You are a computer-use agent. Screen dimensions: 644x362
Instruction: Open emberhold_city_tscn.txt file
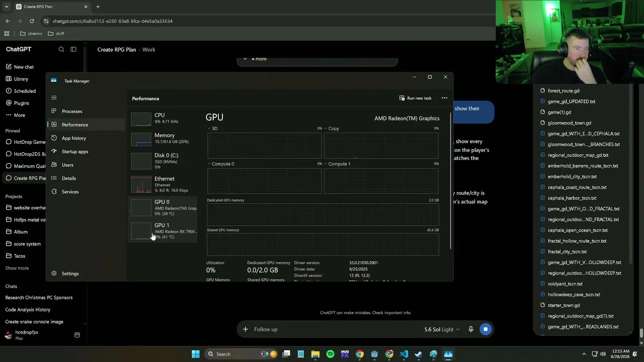click(x=572, y=176)
